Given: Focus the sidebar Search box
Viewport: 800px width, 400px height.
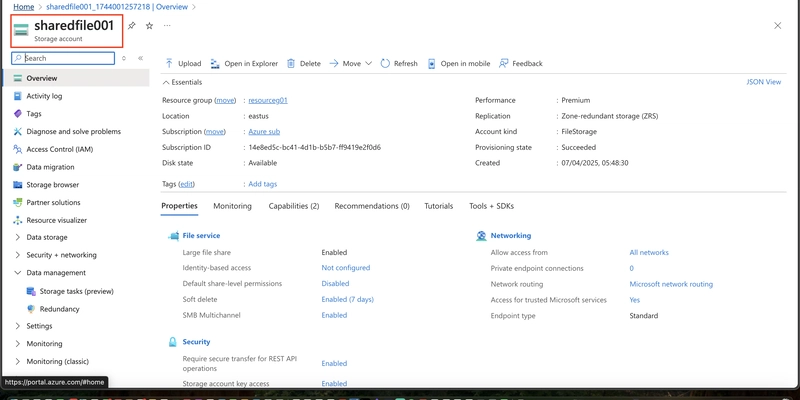Looking at the screenshot, I should point(63,58).
